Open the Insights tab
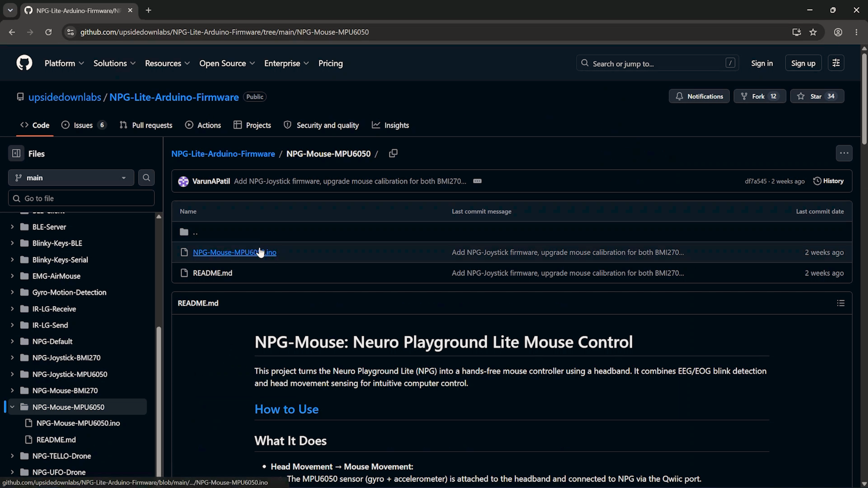The image size is (868, 488). pyautogui.click(x=391, y=125)
